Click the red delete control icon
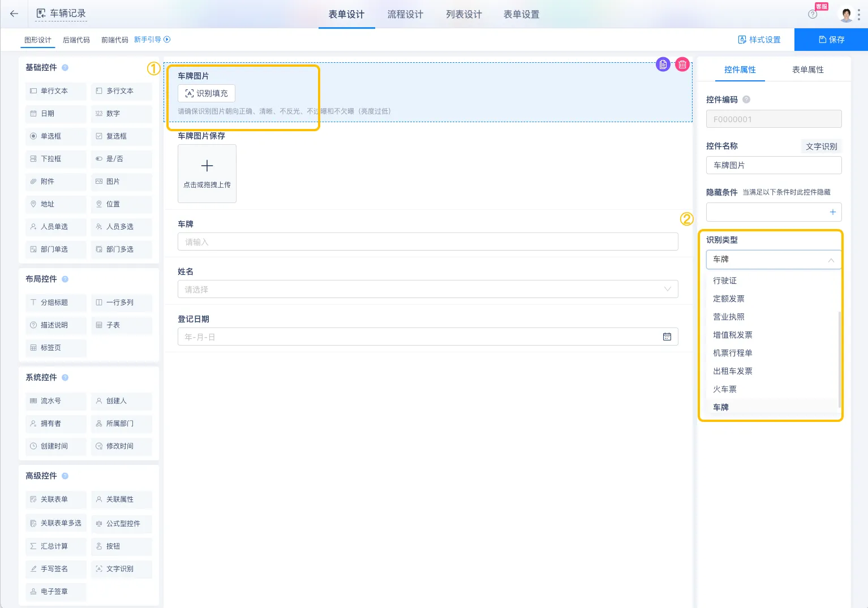 pos(682,64)
